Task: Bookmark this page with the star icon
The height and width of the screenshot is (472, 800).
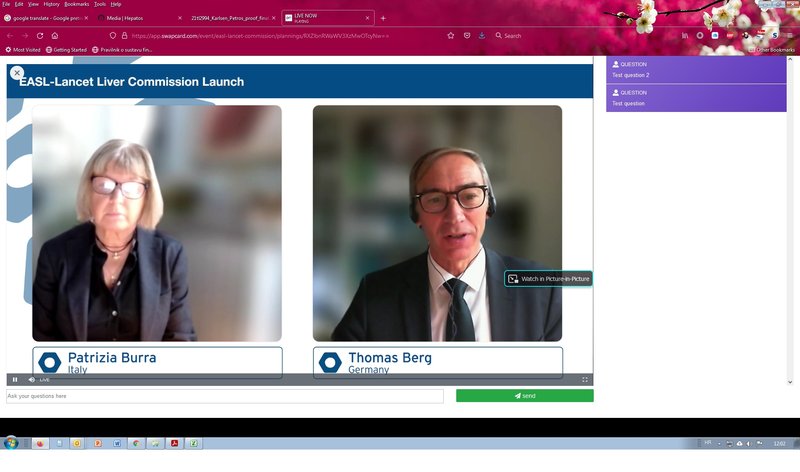Action: [451, 36]
